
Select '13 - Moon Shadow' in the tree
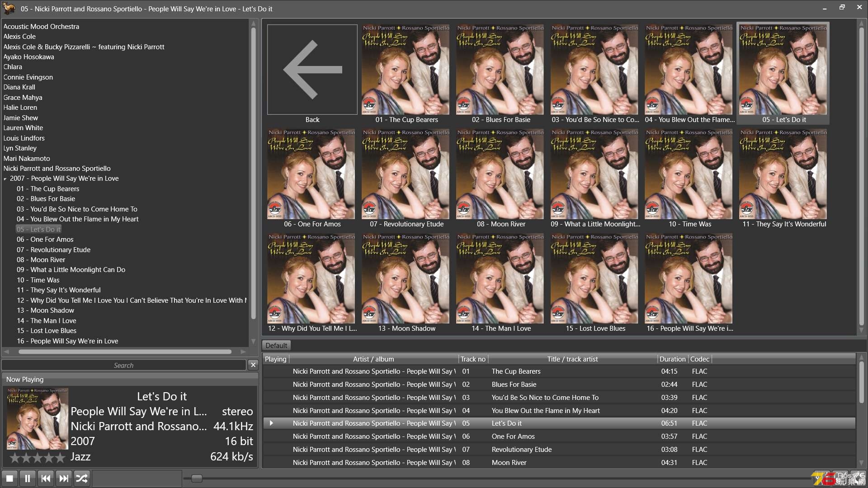[46, 310]
